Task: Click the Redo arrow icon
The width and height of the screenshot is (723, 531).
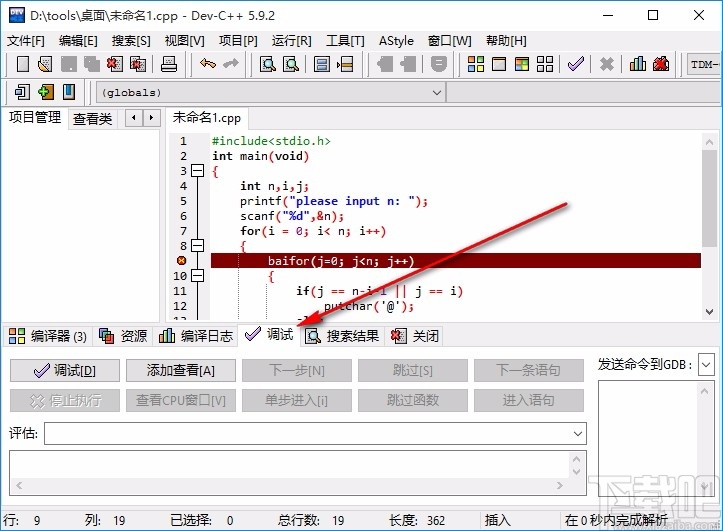Action: click(231, 64)
